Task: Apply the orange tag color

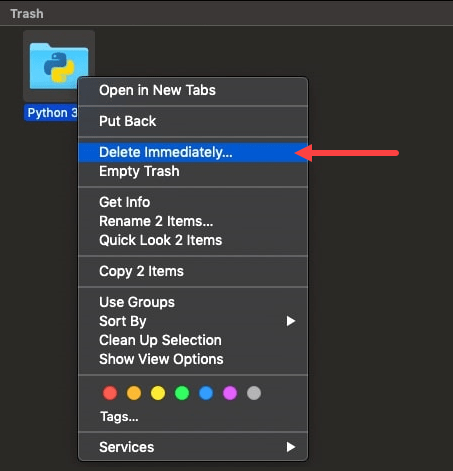Action: [134, 393]
